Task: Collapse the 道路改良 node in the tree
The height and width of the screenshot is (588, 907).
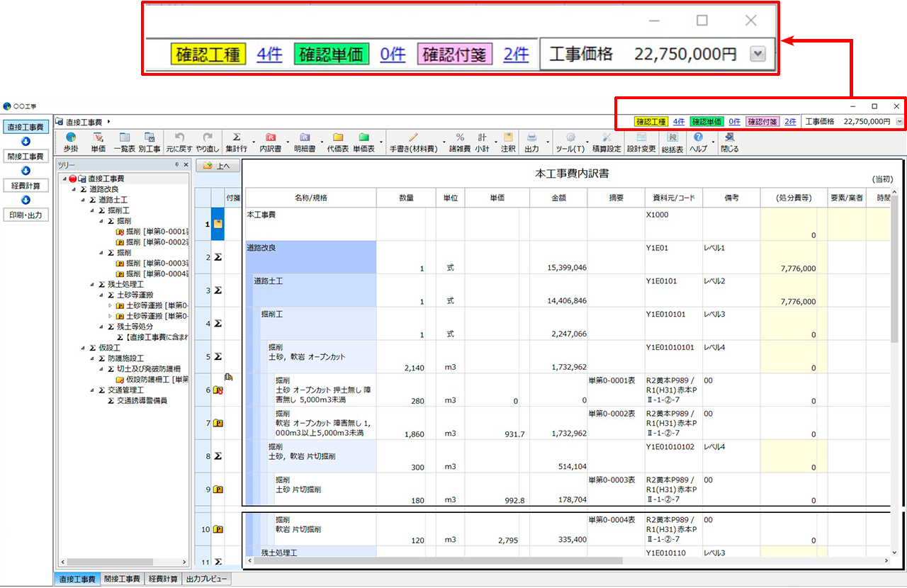Action: coord(74,189)
